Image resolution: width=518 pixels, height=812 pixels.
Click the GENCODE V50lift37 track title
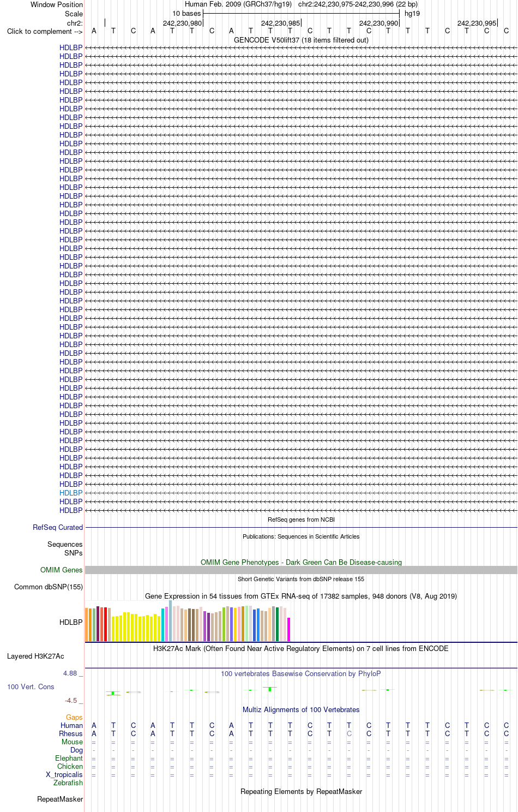pyautogui.click(x=301, y=40)
